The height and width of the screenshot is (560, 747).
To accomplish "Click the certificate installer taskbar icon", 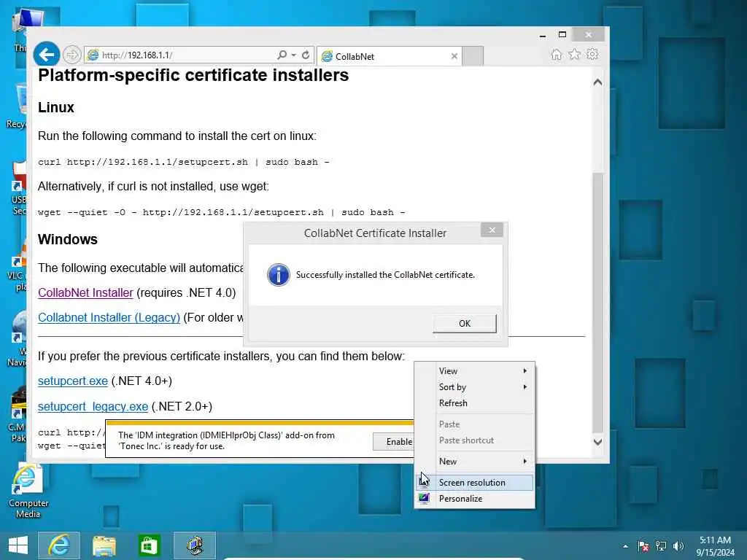I will click(x=194, y=545).
